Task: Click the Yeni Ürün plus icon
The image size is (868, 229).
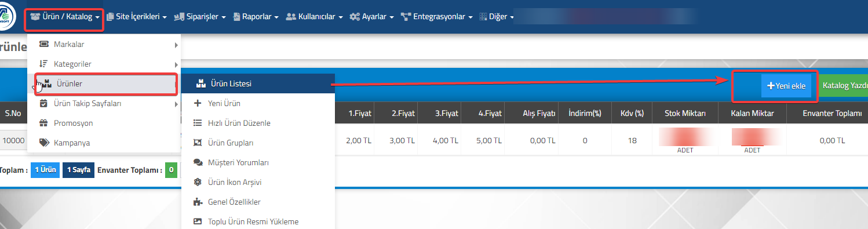Action: (x=198, y=103)
